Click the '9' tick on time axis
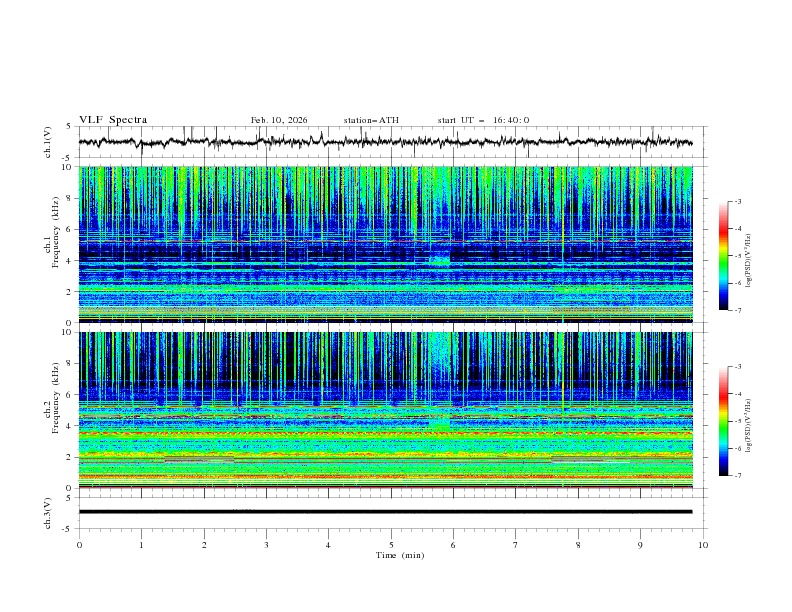The image size is (792, 612). (x=640, y=545)
